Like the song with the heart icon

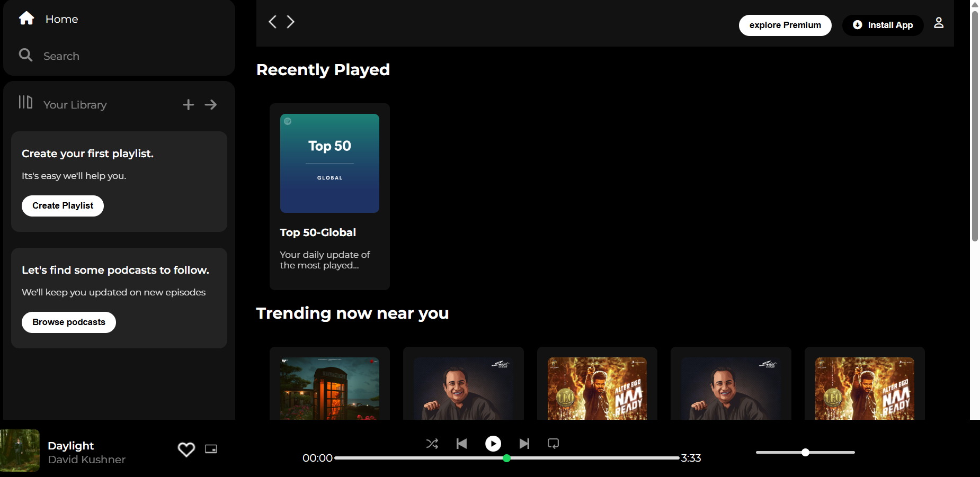(186, 449)
